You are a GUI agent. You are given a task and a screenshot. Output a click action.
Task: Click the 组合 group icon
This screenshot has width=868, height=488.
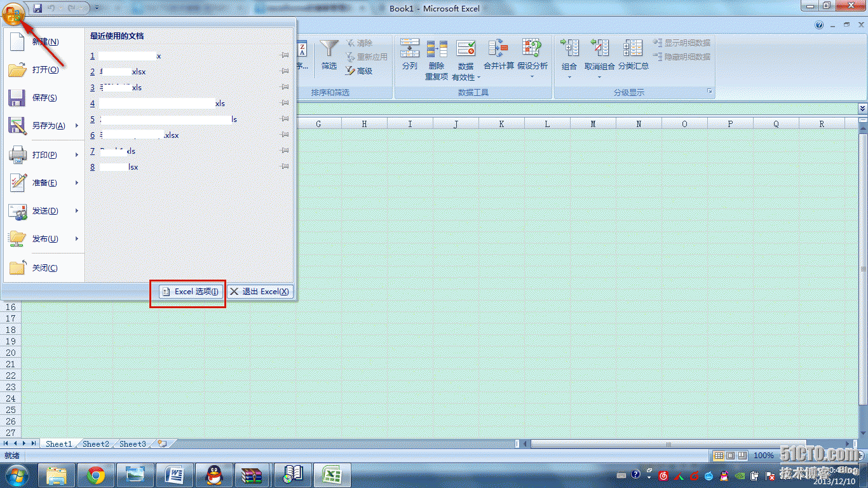569,48
